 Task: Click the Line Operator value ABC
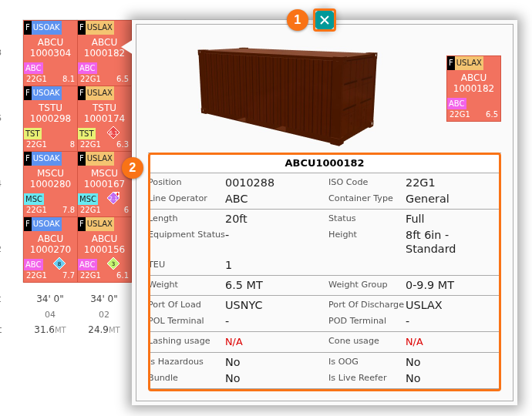point(237,199)
